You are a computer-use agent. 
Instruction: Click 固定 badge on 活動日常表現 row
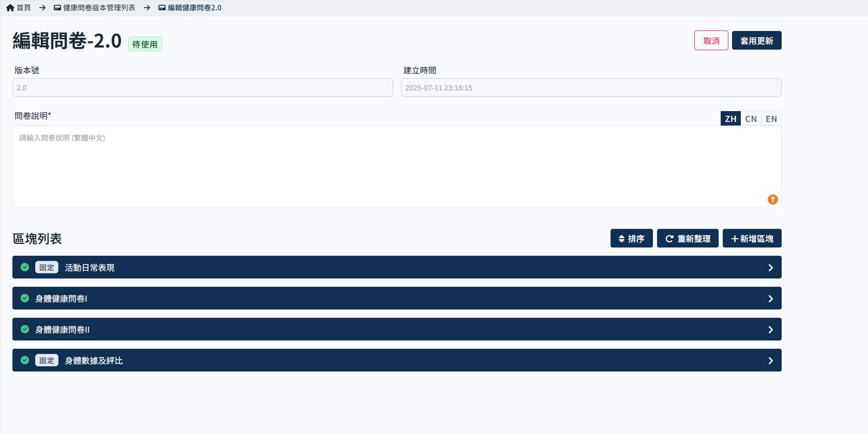point(47,267)
